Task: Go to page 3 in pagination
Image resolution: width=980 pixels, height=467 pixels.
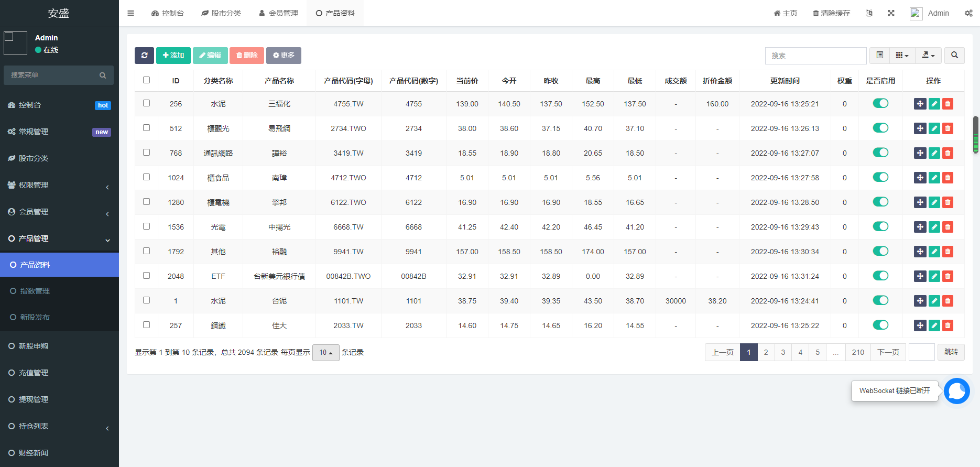Action: (783, 352)
